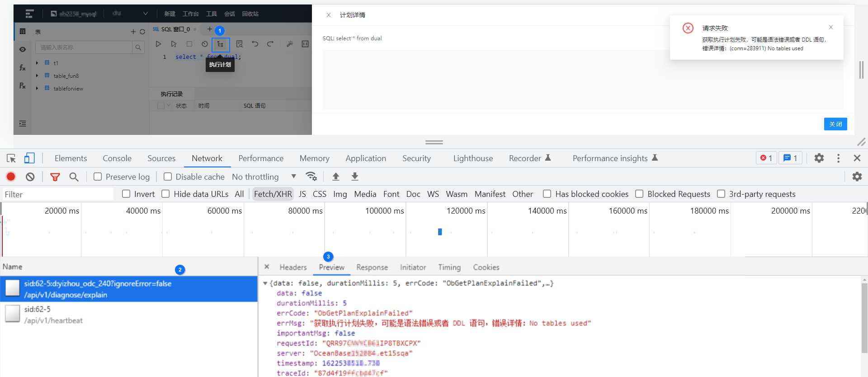Collapse the JSON response root object
Image resolution: width=868 pixels, height=377 pixels.
pos(265,283)
